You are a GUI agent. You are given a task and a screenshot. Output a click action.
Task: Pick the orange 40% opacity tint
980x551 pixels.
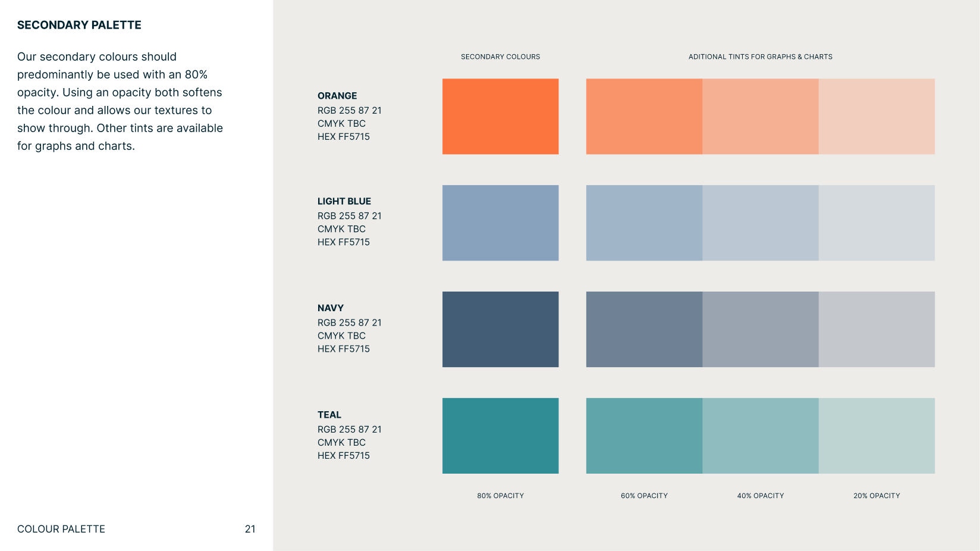click(x=761, y=117)
